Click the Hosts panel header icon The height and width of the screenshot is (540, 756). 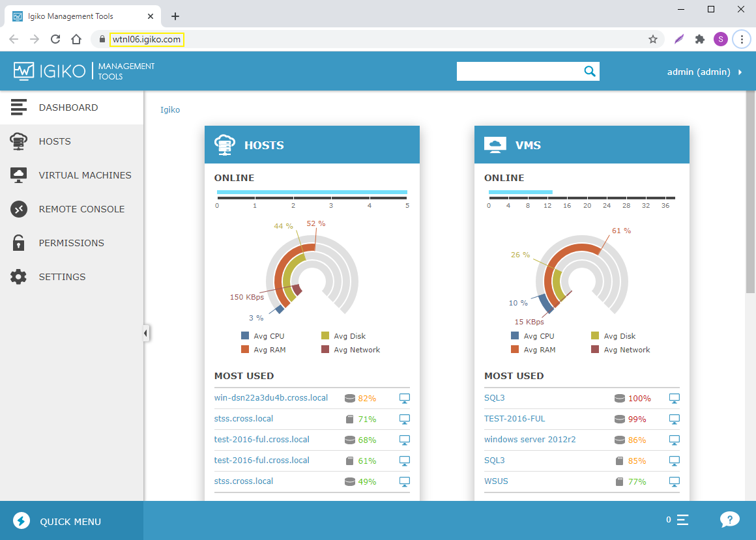point(225,145)
